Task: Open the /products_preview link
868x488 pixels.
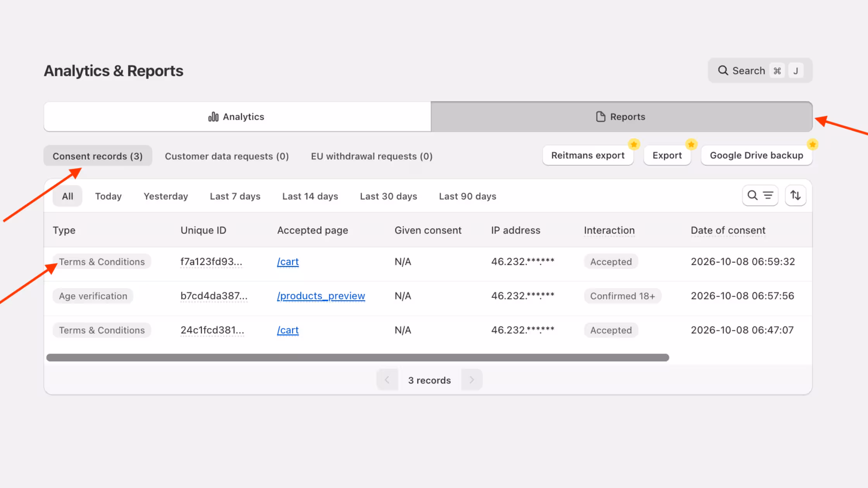Action: tap(321, 296)
